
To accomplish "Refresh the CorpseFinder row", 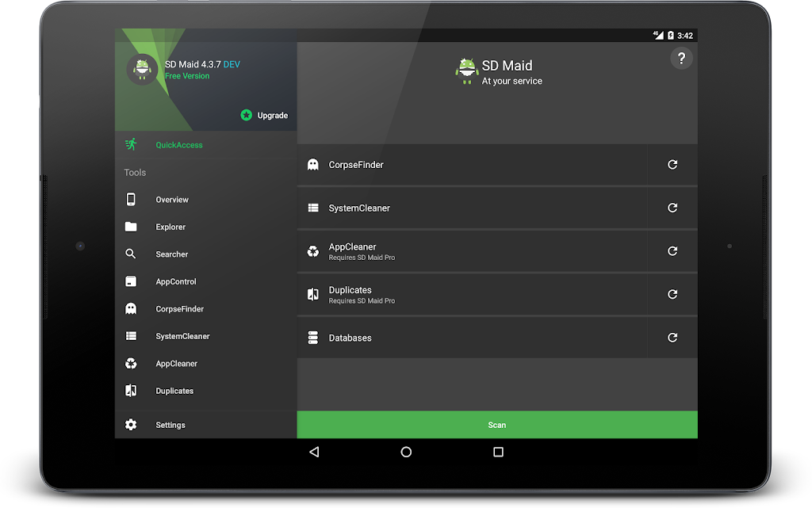I will (x=672, y=165).
